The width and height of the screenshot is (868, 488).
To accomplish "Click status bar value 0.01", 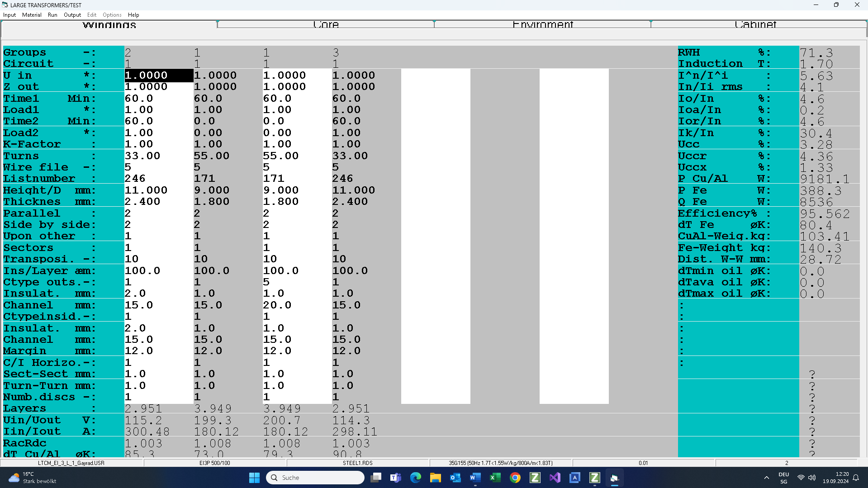I will coord(643,463).
